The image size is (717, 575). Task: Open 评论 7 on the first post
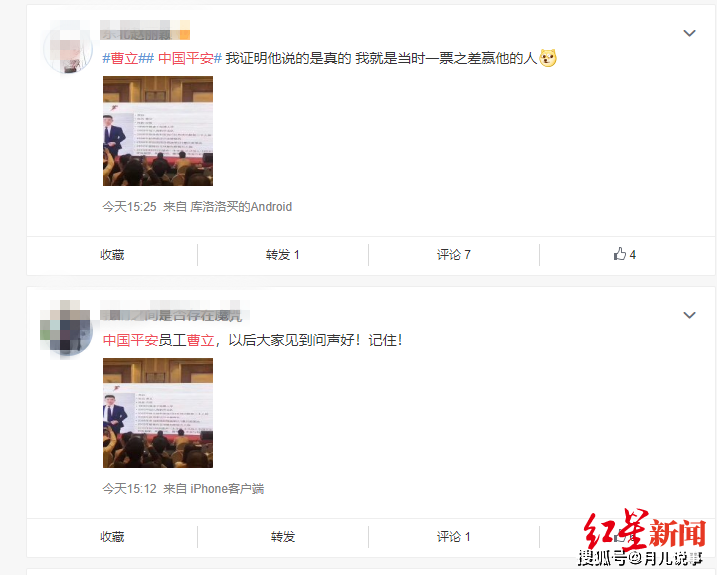pyautogui.click(x=454, y=255)
